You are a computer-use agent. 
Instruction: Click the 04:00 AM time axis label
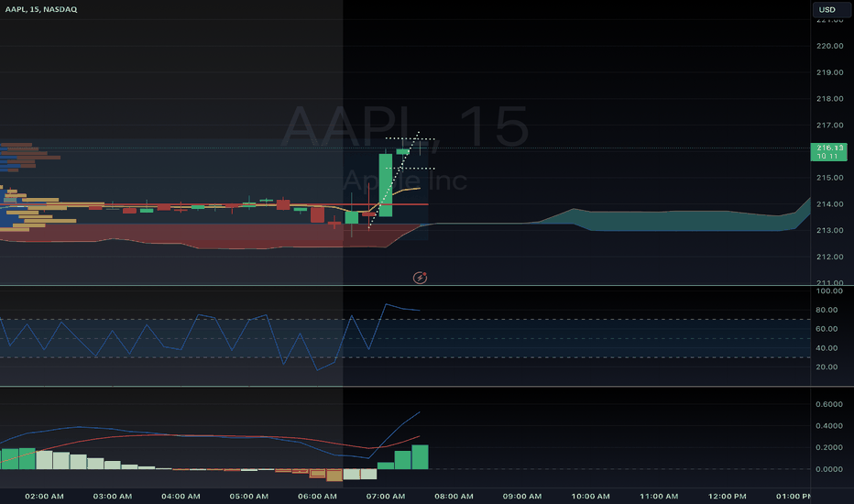[x=181, y=497]
